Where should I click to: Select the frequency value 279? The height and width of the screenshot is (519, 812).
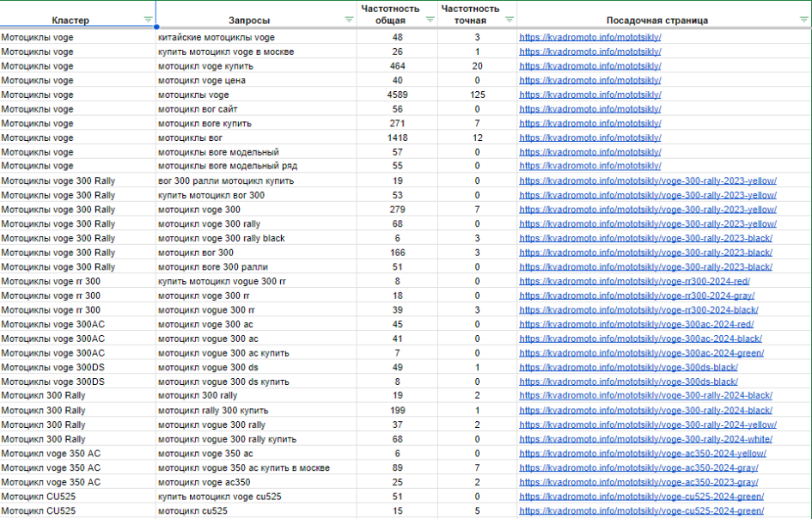397,210
